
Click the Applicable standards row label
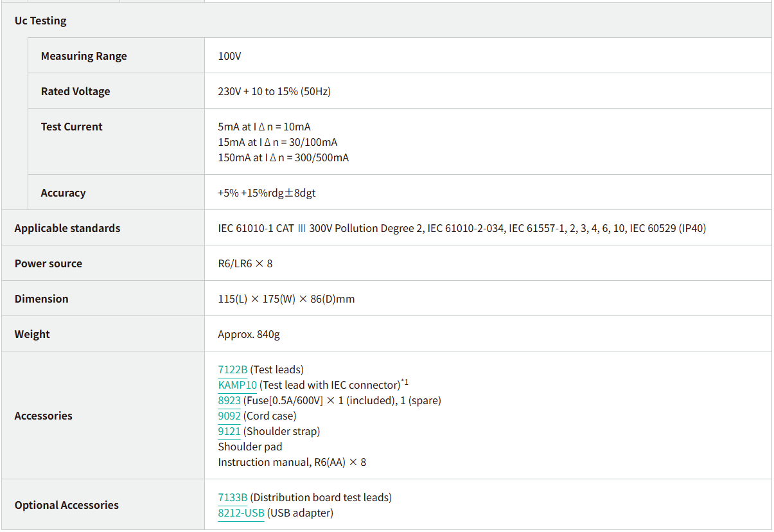coord(67,228)
